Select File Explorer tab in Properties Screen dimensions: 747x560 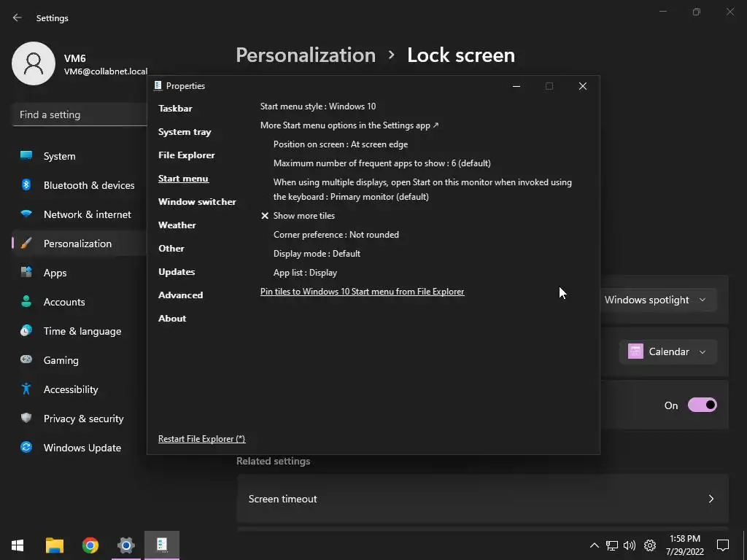(x=187, y=155)
